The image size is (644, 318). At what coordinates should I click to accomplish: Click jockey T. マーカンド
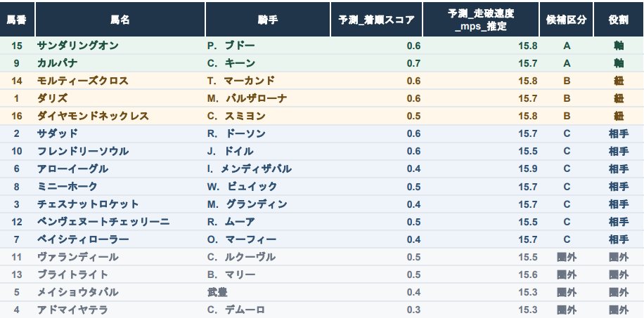[241, 81]
